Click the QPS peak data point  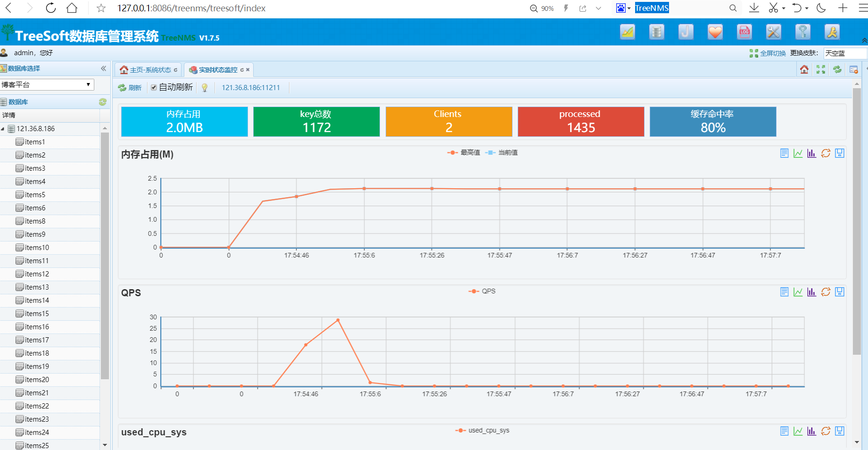pos(338,320)
